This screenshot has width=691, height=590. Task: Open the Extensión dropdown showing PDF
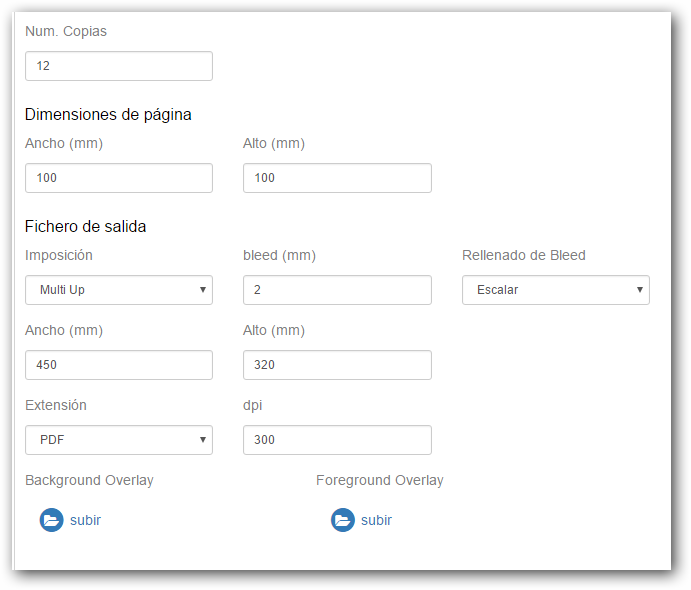pyautogui.click(x=119, y=440)
